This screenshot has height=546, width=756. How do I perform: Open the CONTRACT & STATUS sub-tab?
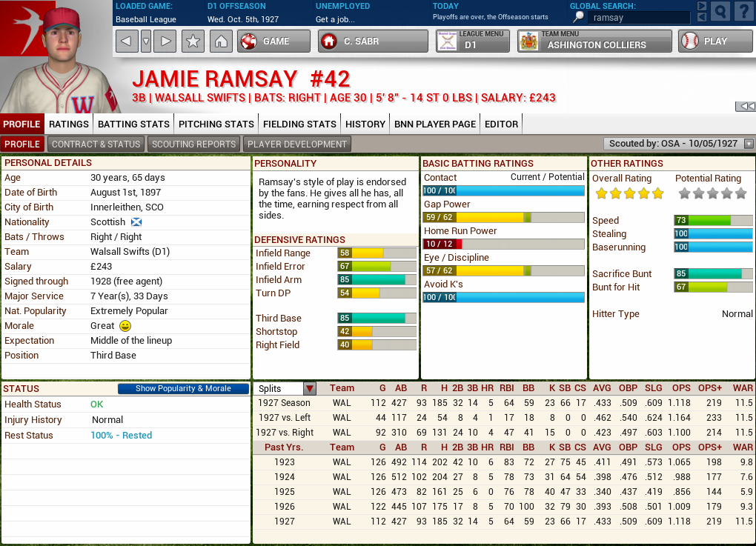coord(96,144)
